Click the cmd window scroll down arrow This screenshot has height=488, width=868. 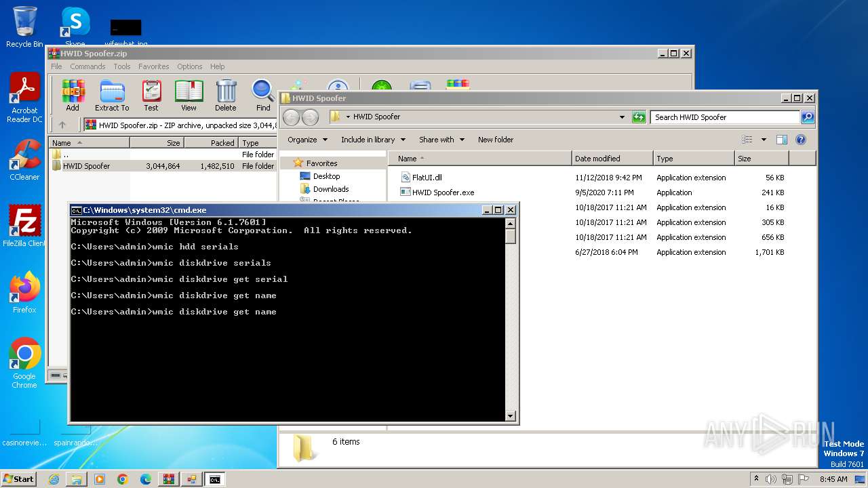click(x=511, y=416)
